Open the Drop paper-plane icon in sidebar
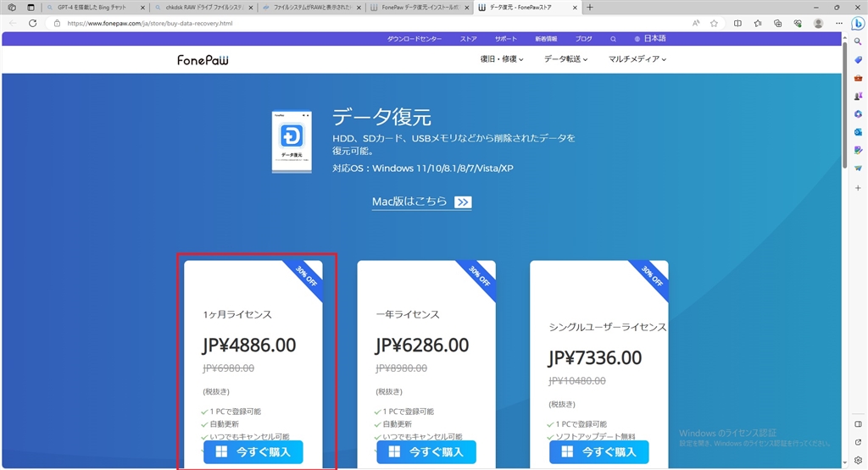Screen dimensions: 868x470 [x=858, y=168]
